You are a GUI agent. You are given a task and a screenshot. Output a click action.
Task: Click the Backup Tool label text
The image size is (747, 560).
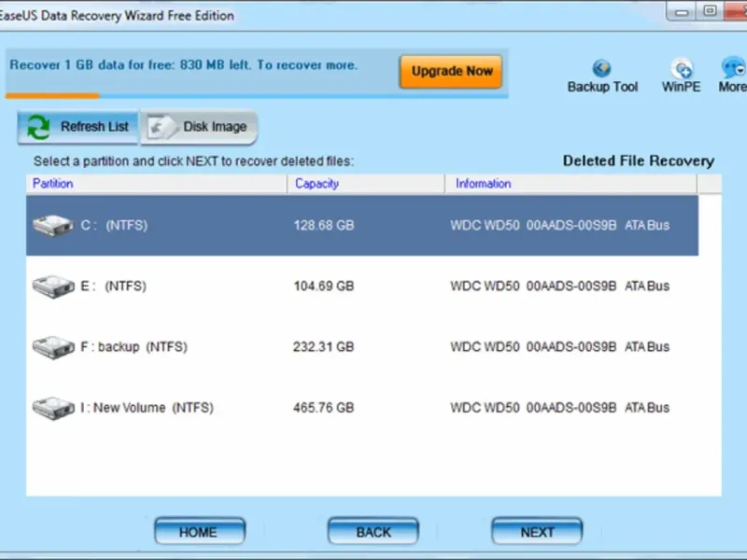pyautogui.click(x=602, y=87)
